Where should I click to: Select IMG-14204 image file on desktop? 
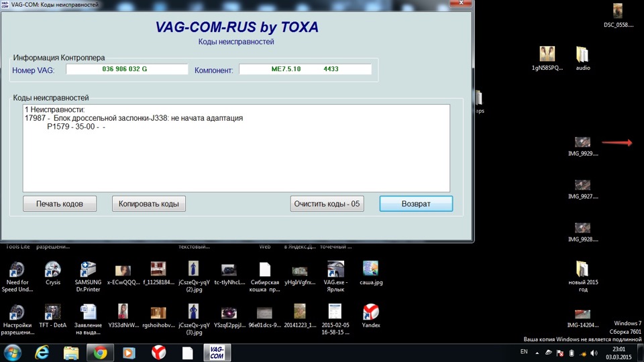pos(583,318)
